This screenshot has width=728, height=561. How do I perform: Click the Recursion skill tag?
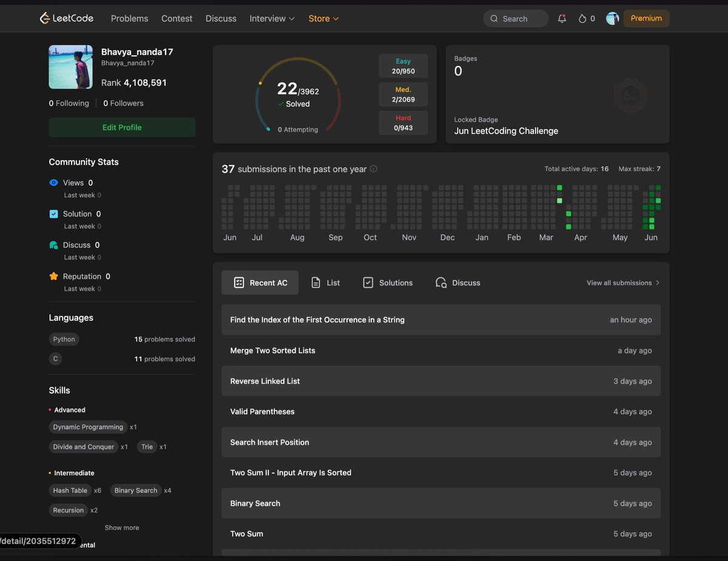[x=69, y=510]
